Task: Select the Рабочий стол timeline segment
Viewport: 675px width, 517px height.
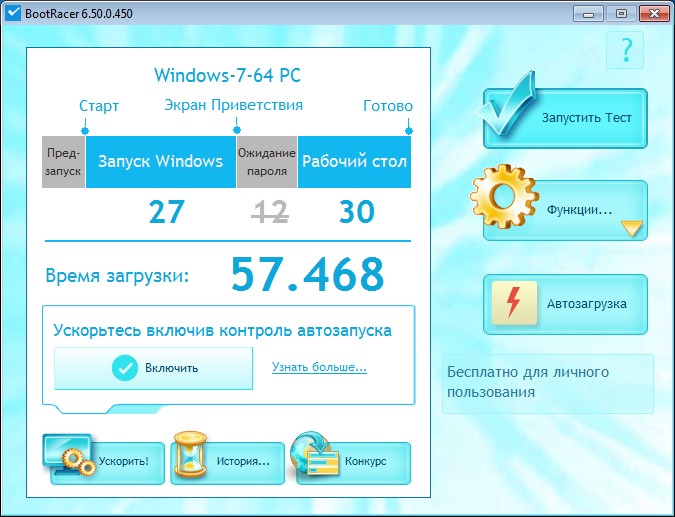Action: pyautogui.click(x=354, y=162)
